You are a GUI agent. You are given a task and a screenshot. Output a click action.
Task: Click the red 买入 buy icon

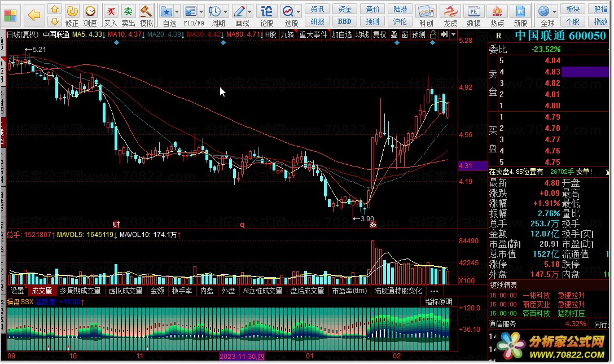pos(111,11)
